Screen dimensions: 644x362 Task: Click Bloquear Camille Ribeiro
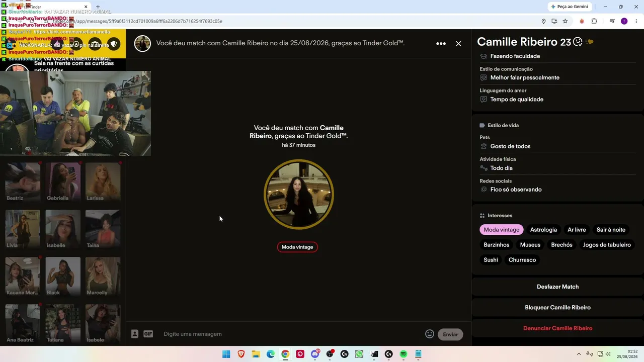pos(557,307)
